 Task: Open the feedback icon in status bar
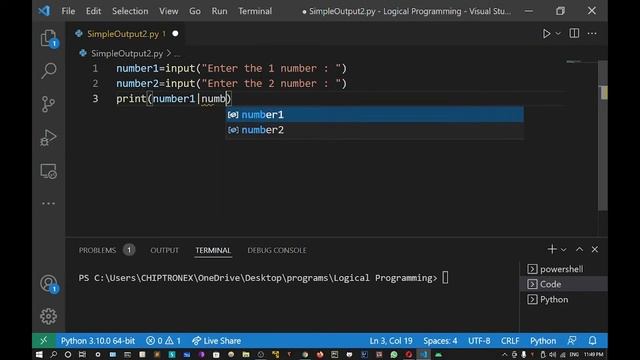(572, 340)
